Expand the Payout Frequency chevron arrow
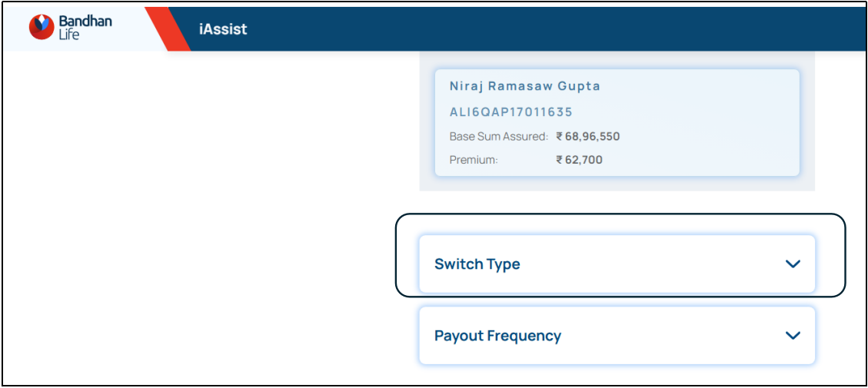 tap(793, 336)
